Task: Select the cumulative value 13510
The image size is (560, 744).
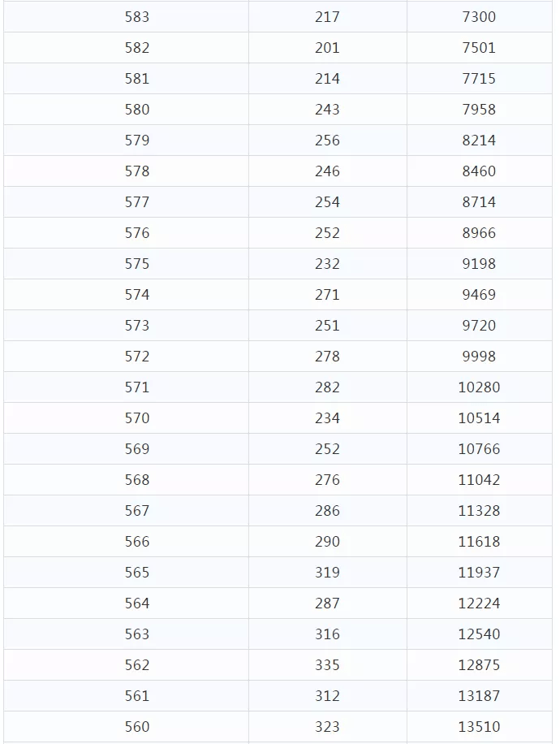Action: 479,726
